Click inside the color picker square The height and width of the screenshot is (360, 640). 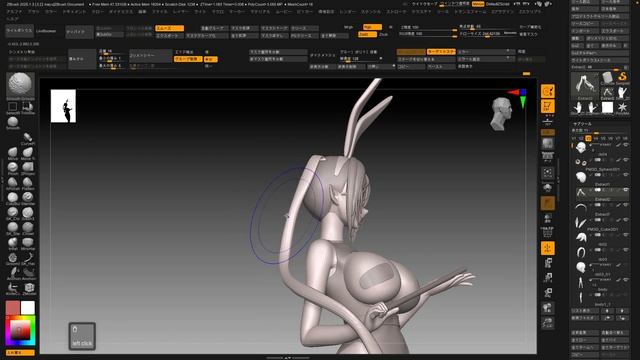coord(20,331)
